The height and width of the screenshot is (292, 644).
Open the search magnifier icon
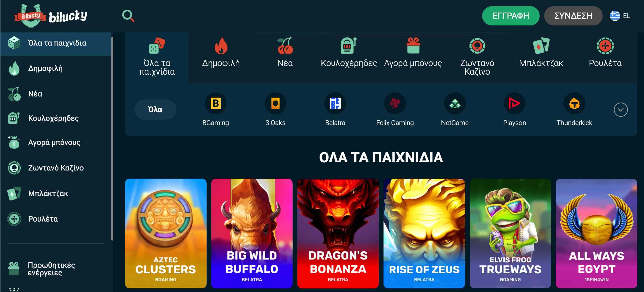click(128, 16)
